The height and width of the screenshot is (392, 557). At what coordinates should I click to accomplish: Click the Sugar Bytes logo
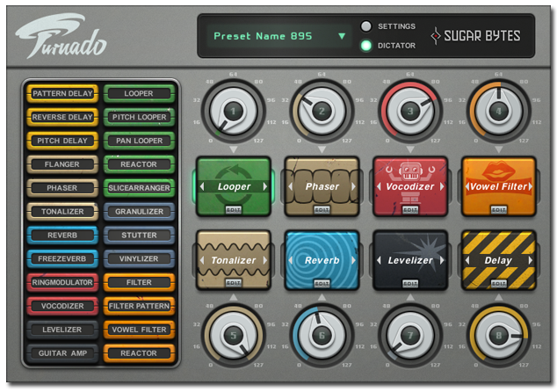point(475,36)
